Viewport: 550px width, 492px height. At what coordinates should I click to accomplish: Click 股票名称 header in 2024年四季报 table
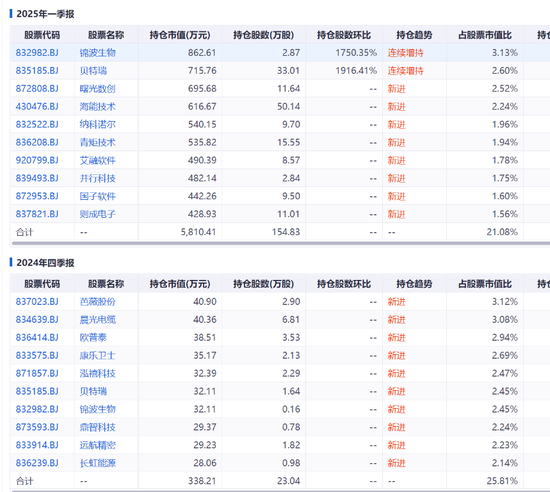[x=106, y=283]
